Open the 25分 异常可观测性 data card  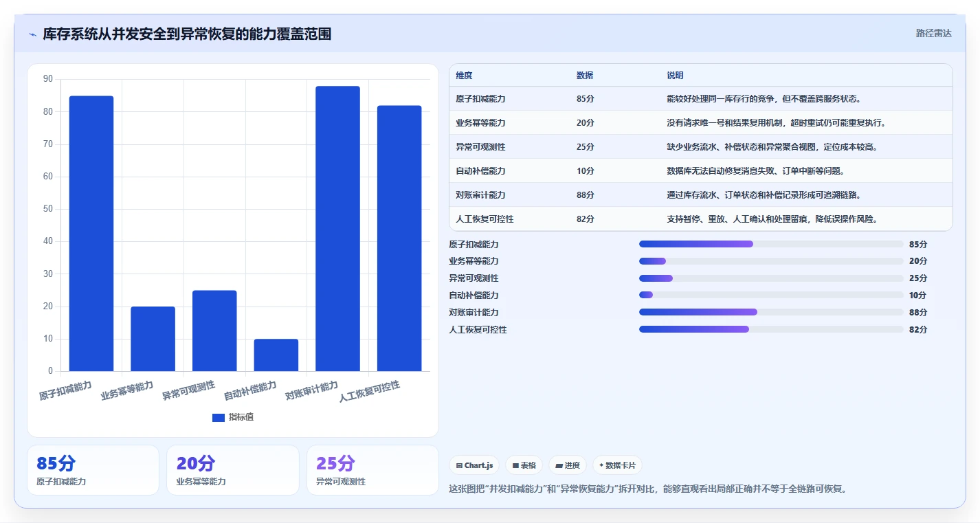372,470
